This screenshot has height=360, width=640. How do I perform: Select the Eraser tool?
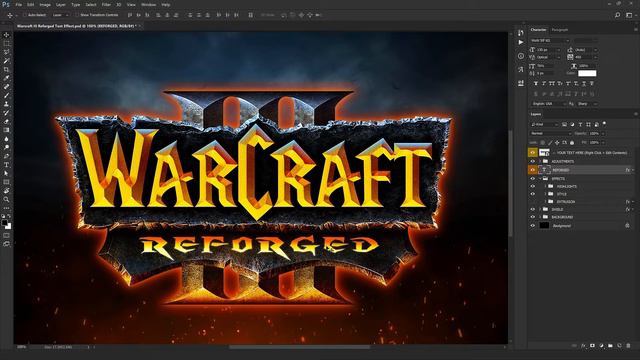(7, 121)
